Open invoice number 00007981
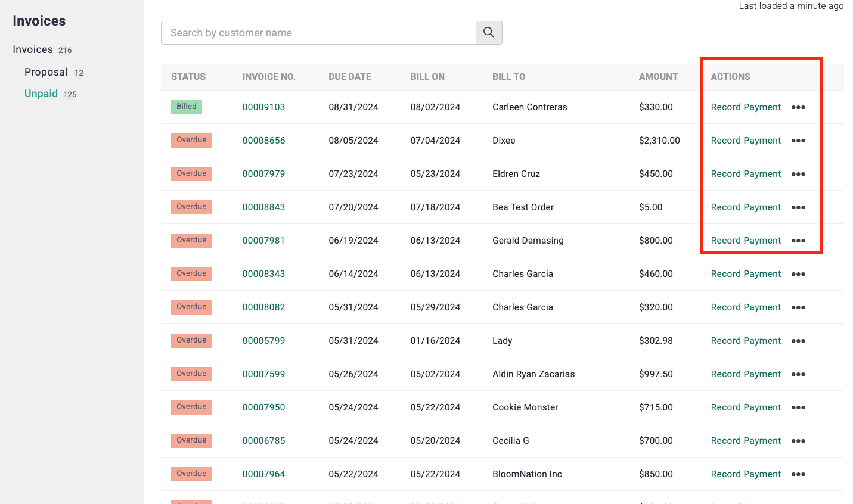The width and height of the screenshot is (853, 504). (263, 241)
